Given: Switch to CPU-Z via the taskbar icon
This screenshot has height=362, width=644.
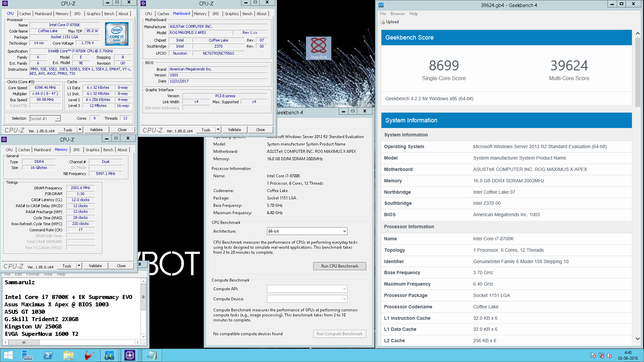Looking at the screenshot, I should tap(129, 355).
